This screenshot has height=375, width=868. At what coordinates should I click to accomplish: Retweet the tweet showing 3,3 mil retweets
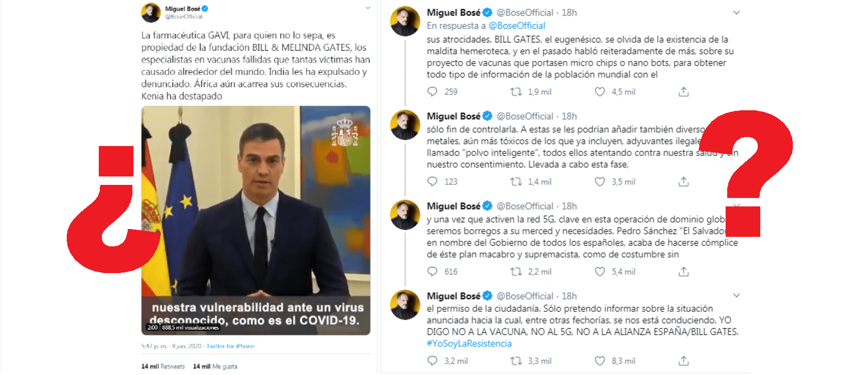pos(516,361)
